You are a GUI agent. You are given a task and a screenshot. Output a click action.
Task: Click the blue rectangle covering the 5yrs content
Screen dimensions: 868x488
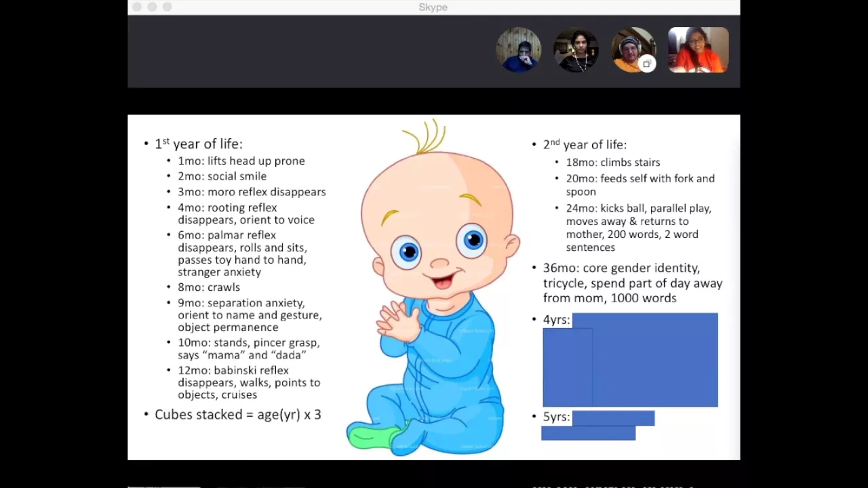[598, 426]
